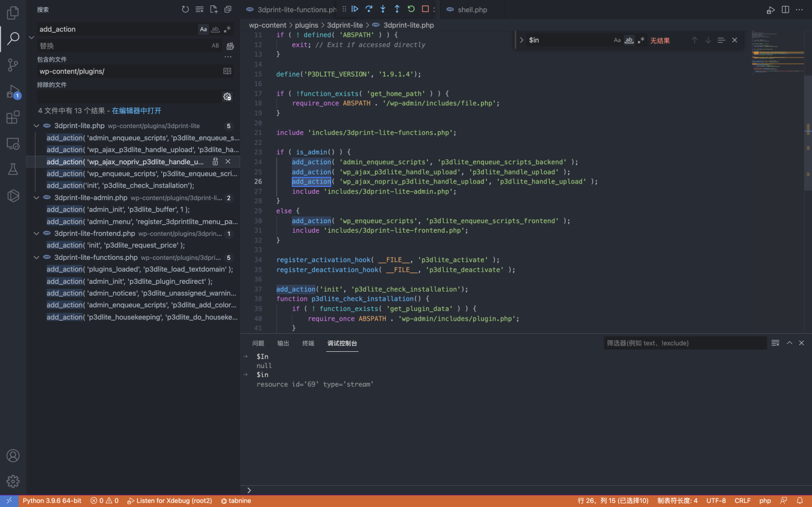Click the debug Restart button
This screenshot has height=507, width=812.
(x=411, y=9)
